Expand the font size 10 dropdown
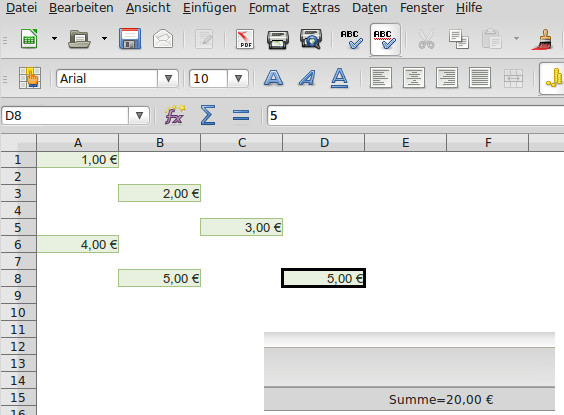Image resolution: width=564 pixels, height=415 pixels. [x=238, y=78]
